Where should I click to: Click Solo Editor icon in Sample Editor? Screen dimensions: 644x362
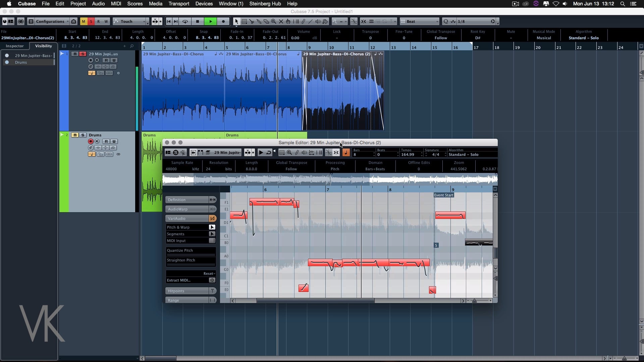(x=175, y=153)
